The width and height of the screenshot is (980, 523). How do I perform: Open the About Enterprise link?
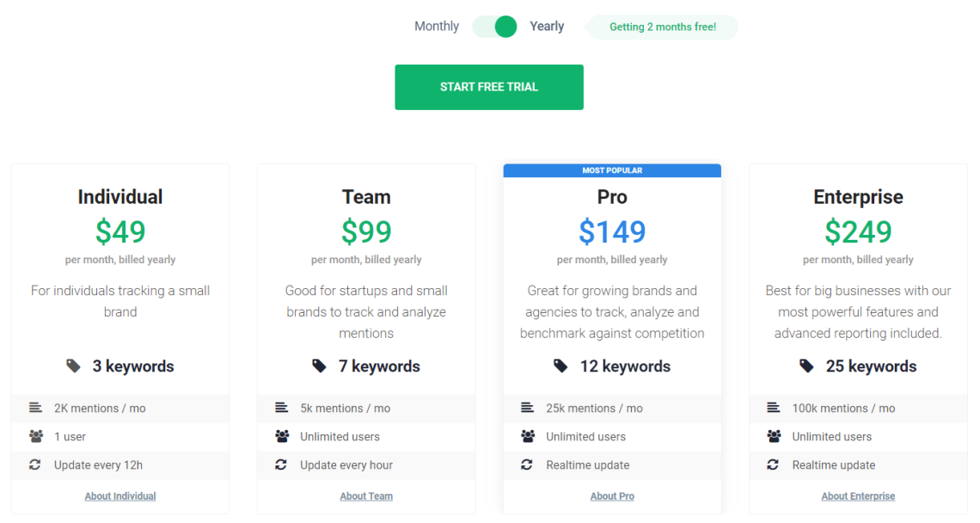click(x=858, y=496)
